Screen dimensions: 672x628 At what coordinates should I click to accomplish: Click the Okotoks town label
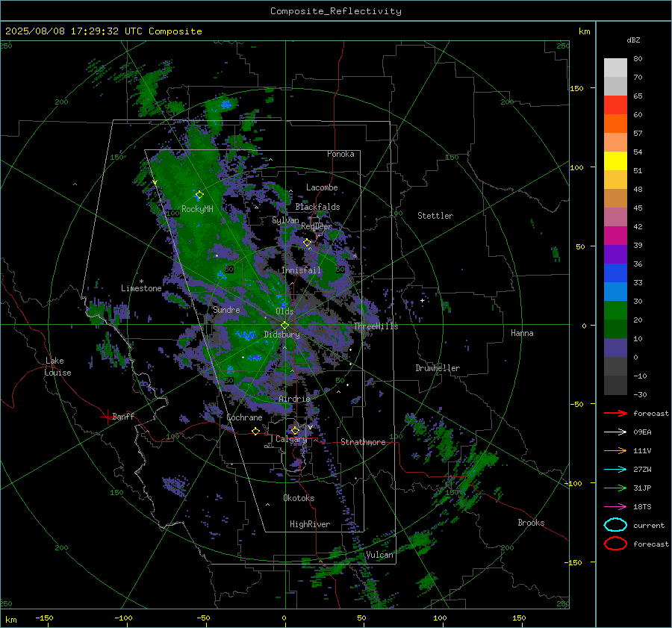[x=299, y=498]
